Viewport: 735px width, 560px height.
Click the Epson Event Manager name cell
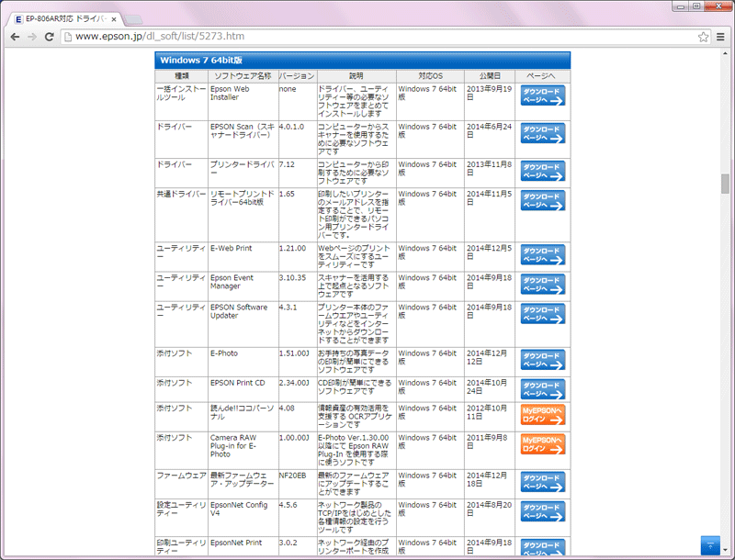243,286
